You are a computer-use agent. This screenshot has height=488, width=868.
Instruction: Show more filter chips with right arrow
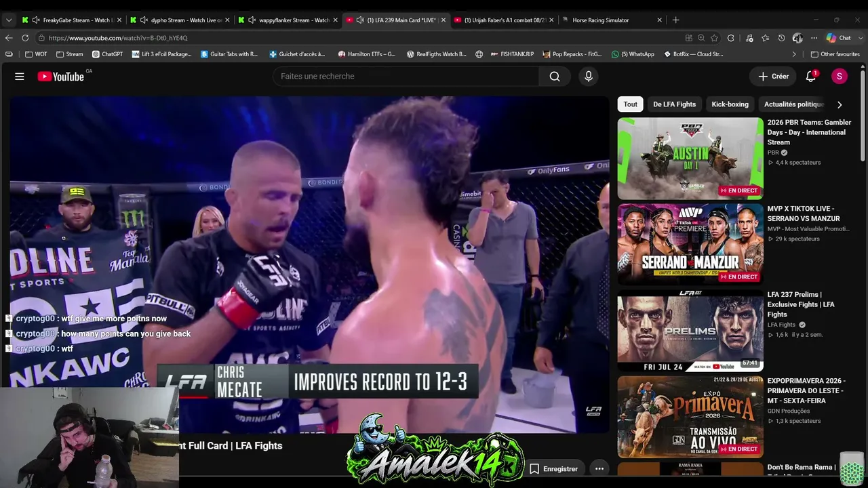[840, 104]
